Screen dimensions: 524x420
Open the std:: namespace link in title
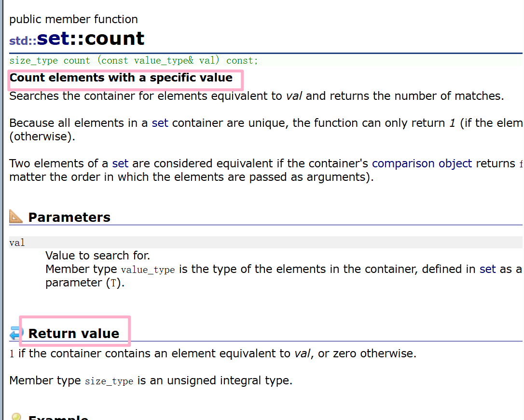pyautogui.click(x=23, y=41)
